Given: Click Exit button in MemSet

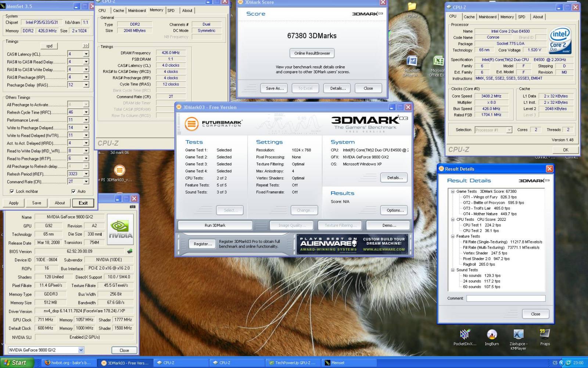Looking at the screenshot, I should 83,203.
